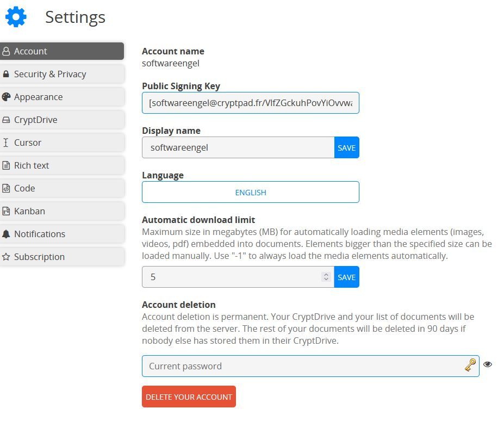This screenshot has height=421, width=504.
Task: Open the Rich text settings tab
Action: [62, 165]
